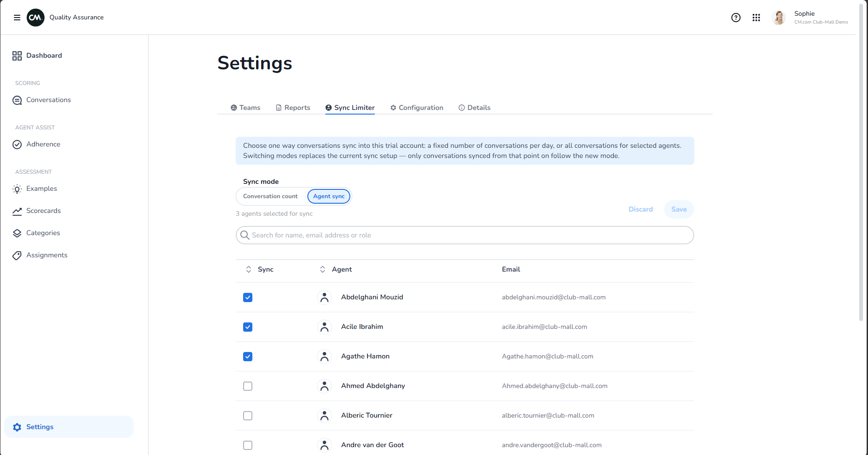
Task: Select the Sync Limiter tab
Action: pos(350,108)
